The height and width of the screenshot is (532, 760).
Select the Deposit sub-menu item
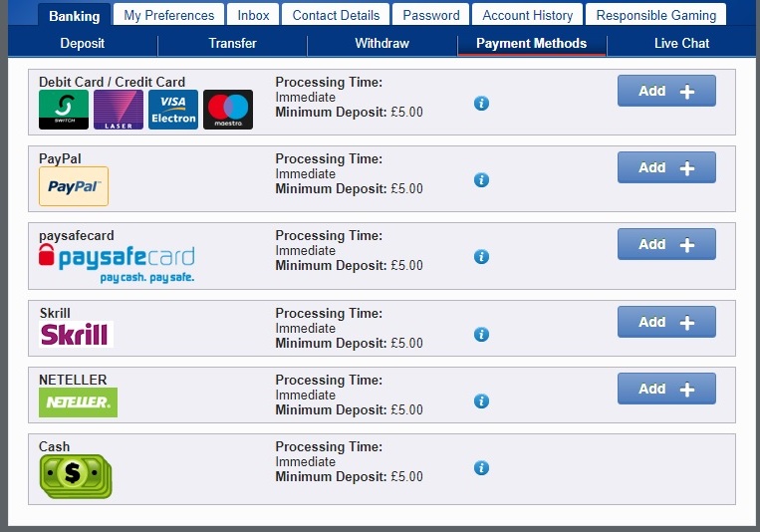(x=83, y=43)
